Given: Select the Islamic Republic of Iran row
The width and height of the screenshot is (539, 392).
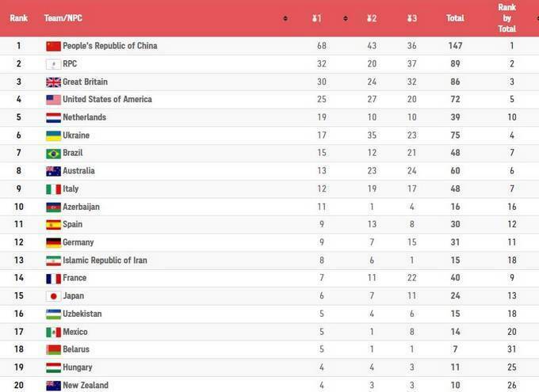Looking at the screenshot, I should (x=105, y=261).
